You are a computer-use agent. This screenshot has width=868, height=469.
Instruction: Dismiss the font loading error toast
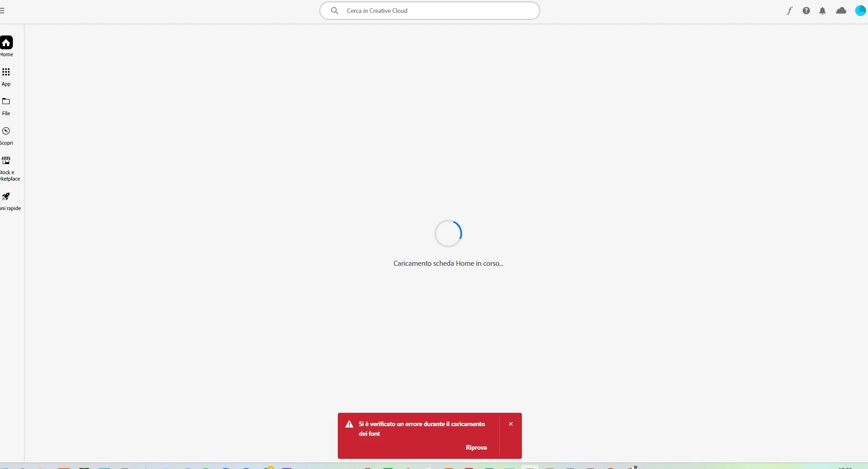pos(511,424)
